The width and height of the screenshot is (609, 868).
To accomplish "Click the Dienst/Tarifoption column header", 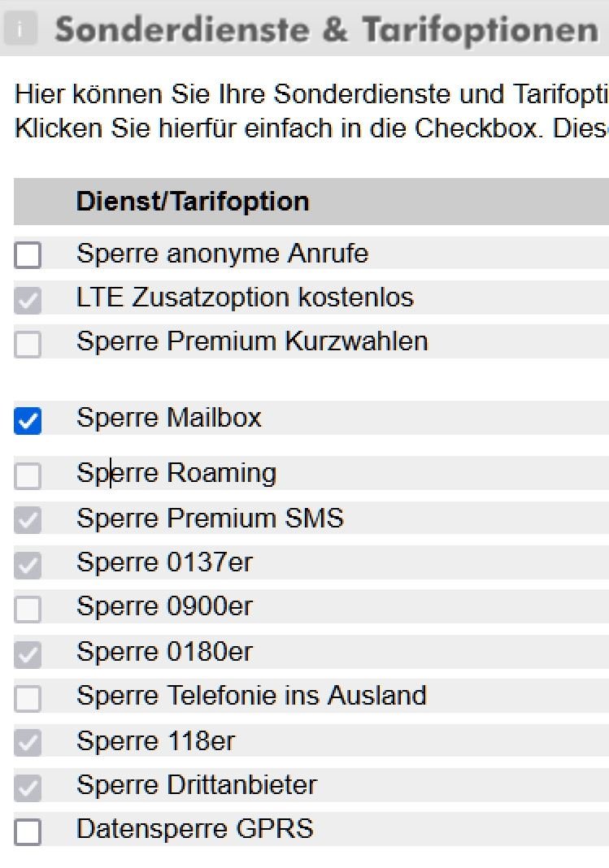I will click(192, 201).
